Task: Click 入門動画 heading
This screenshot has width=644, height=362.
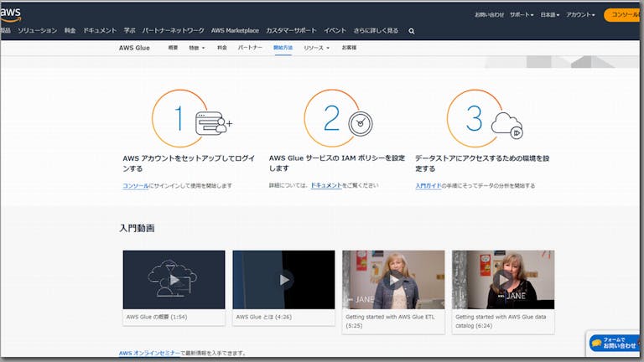Action: point(137,228)
